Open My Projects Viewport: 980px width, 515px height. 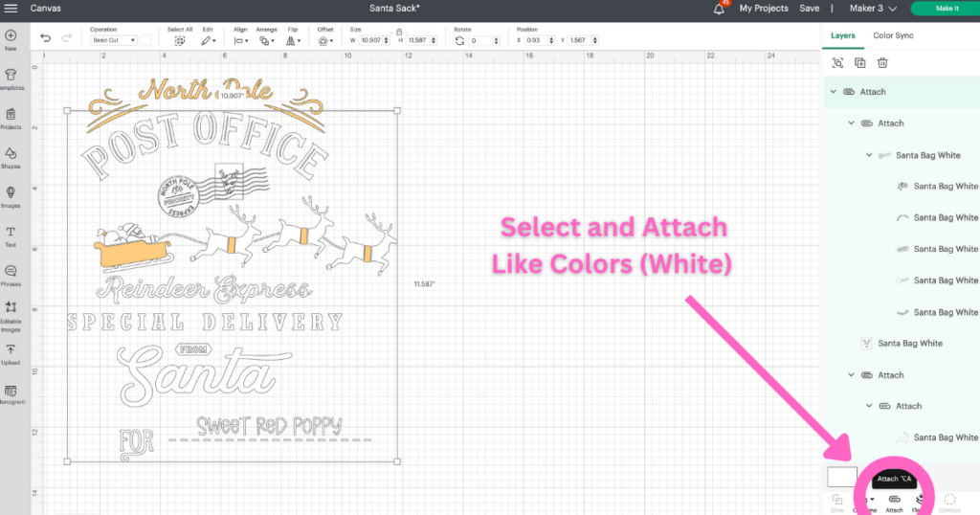(x=764, y=8)
